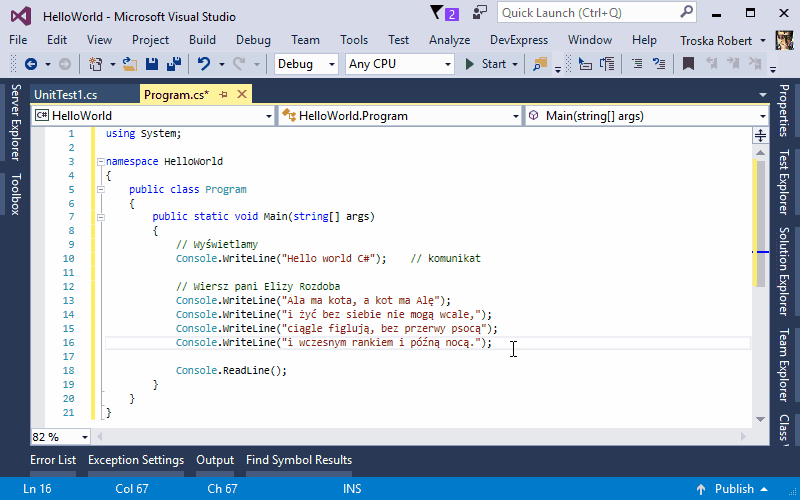
Task: Open the DevExpress menu
Action: [x=519, y=40]
